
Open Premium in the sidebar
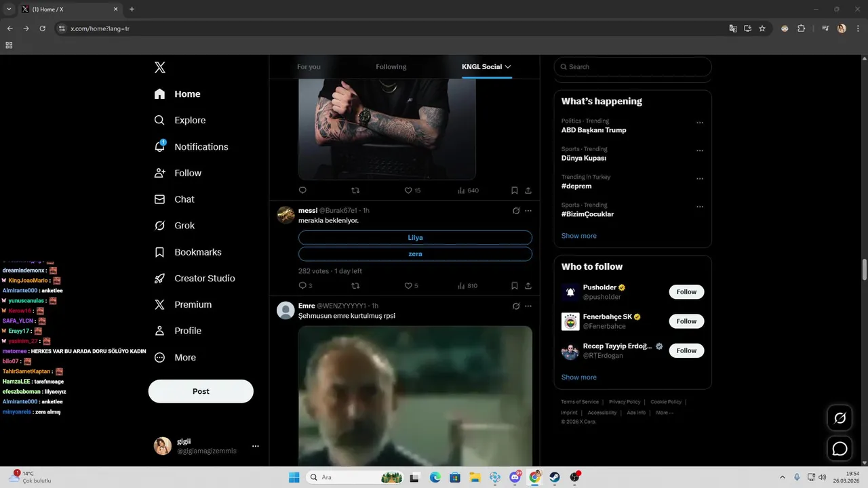(x=183, y=305)
